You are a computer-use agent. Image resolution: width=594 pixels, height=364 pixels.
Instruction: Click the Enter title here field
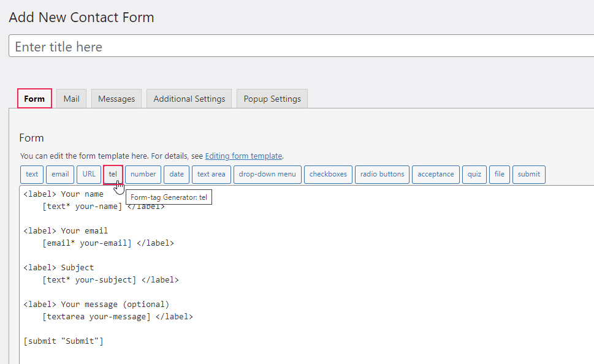pos(300,47)
